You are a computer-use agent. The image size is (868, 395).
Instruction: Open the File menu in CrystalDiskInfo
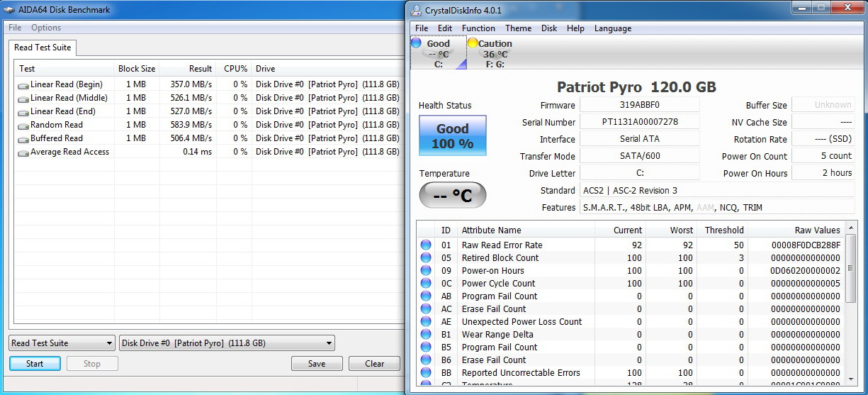point(422,28)
